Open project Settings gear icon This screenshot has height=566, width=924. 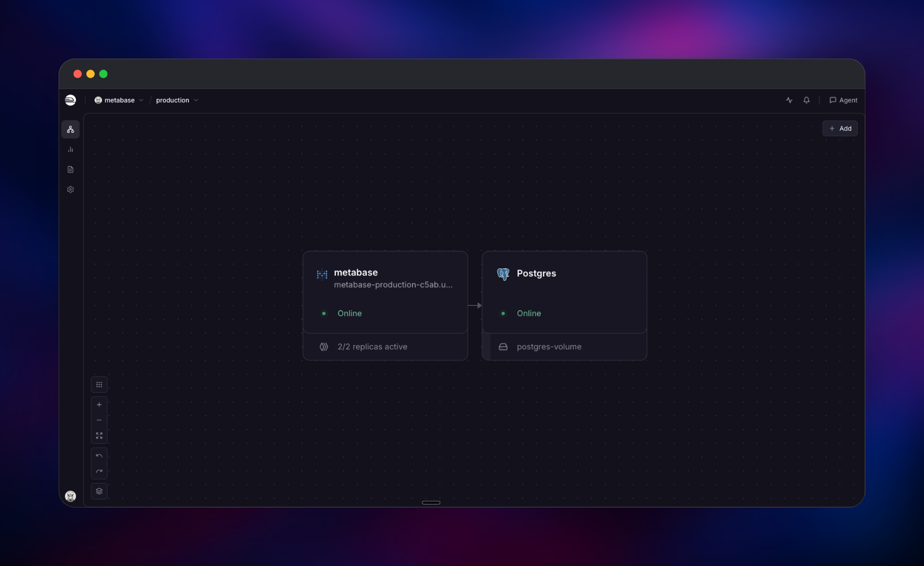(x=71, y=190)
